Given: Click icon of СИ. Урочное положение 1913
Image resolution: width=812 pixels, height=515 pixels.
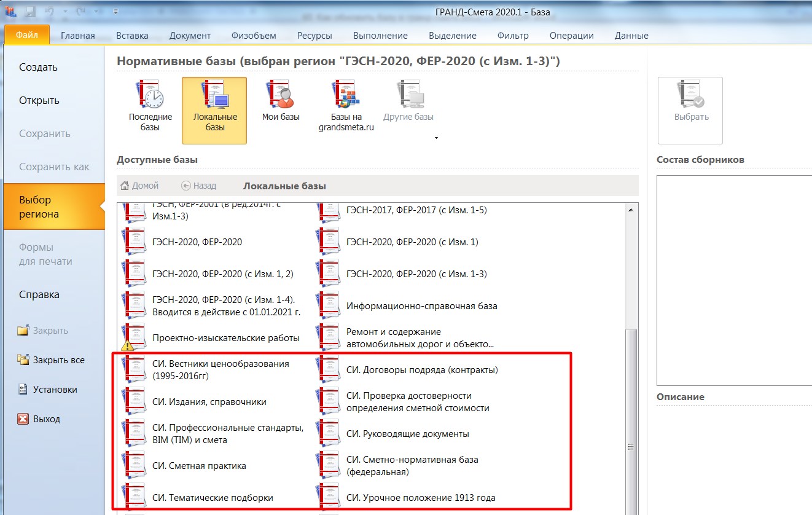Looking at the screenshot, I should [x=327, y=497].
